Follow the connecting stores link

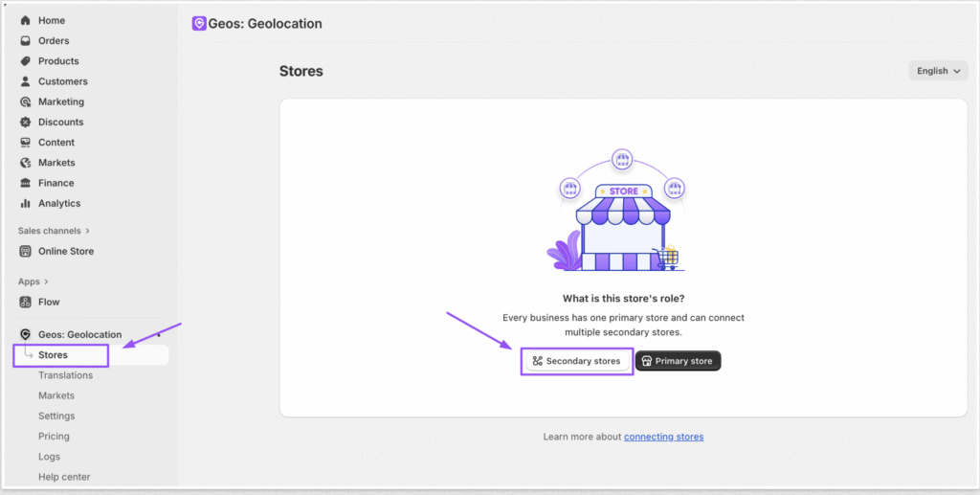click(663, 437)
